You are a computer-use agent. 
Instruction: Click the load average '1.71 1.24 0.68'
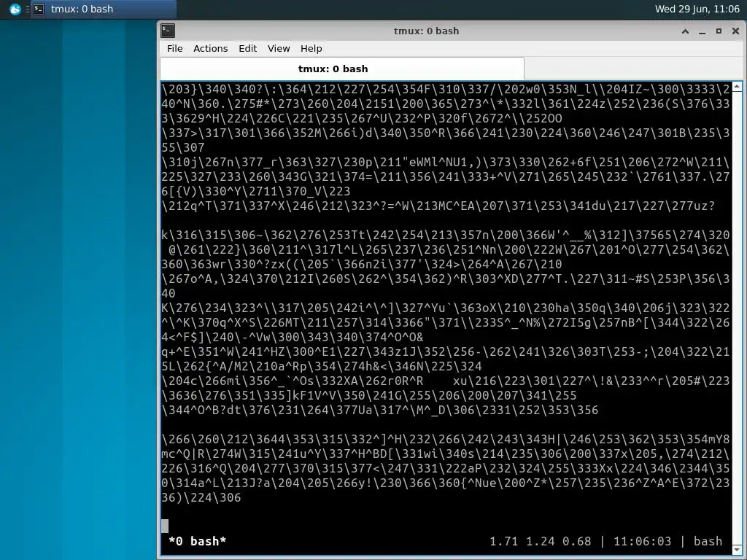[541, 541]
